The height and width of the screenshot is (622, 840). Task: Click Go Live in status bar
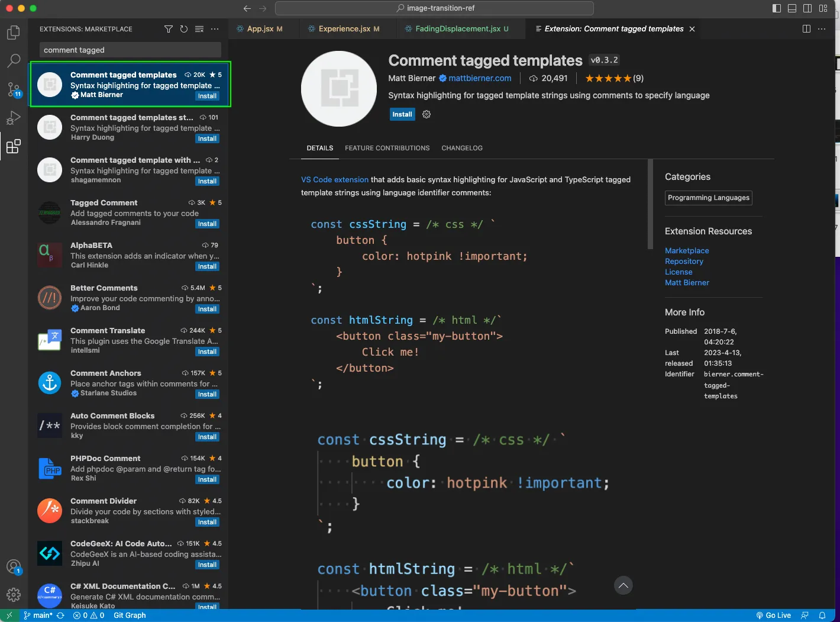(774, 615)
